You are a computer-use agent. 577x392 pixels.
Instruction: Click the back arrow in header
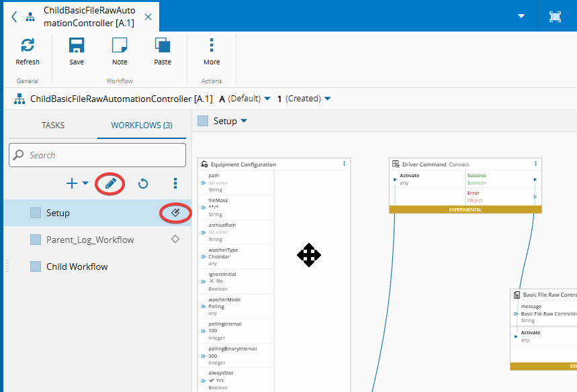pos(15,17)
